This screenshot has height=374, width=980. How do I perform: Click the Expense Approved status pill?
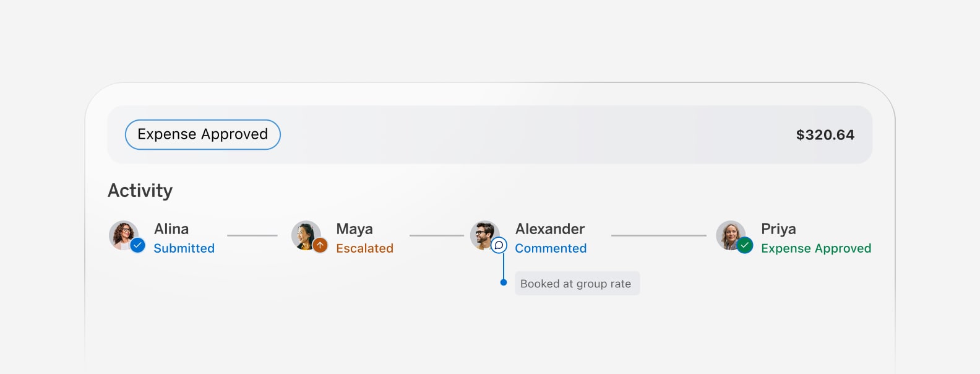203,134
